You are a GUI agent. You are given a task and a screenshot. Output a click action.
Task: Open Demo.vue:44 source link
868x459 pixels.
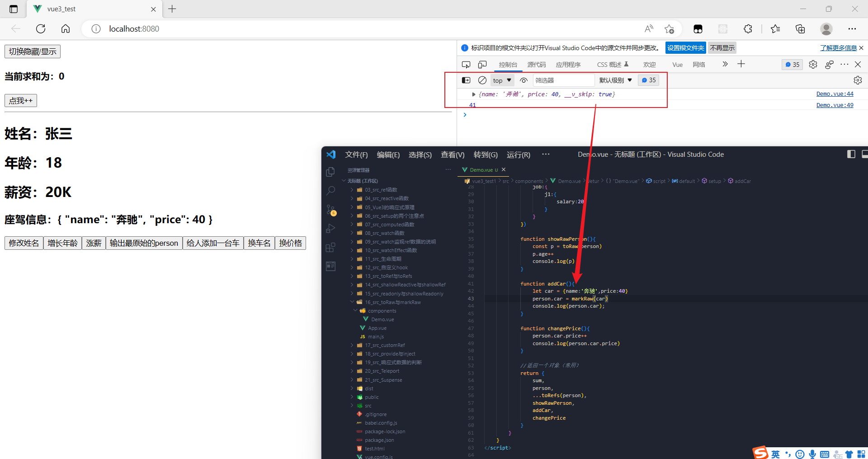tap(835, 94)
